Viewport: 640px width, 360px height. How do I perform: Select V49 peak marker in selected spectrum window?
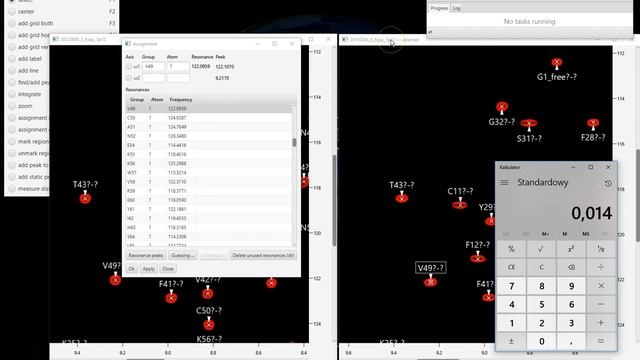point(430,282)
